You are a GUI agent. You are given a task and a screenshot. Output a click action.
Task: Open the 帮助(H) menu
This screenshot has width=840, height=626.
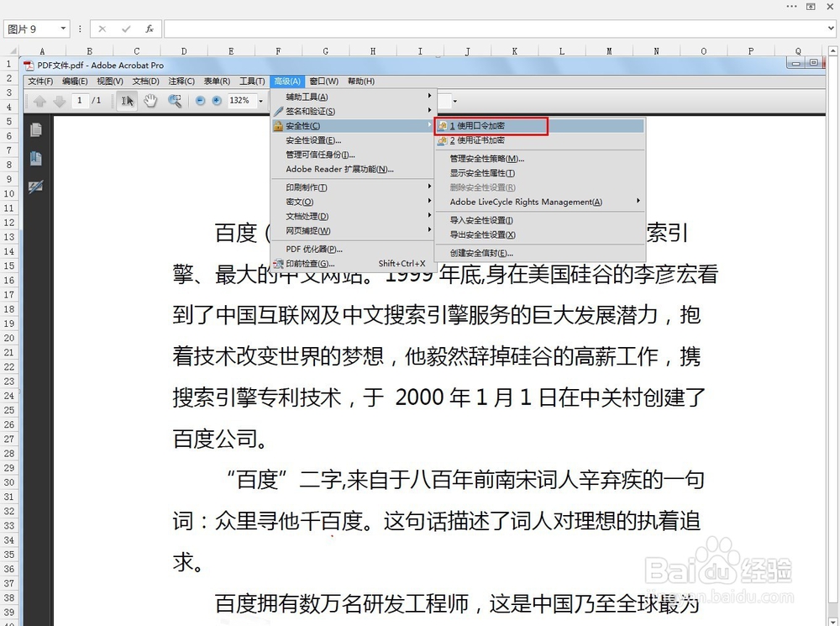tap(361, 82)
